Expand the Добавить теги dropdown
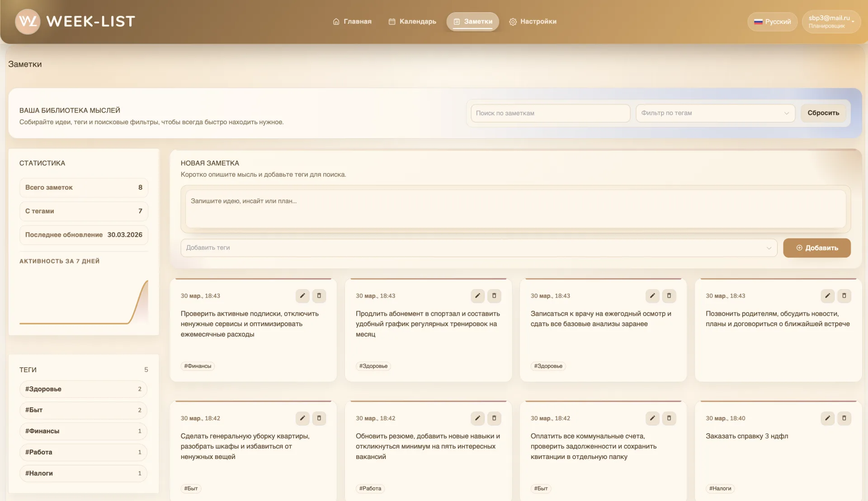The height and width of the screenshot is (501, 868). click(479, 248)
